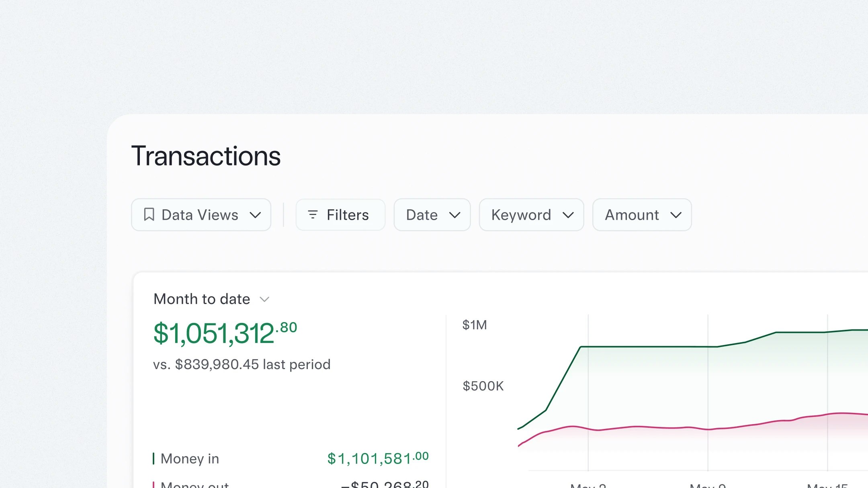Viewport: 868px width, 488px height.
Task: Click the Transactions page title
Action: [206, 156]
